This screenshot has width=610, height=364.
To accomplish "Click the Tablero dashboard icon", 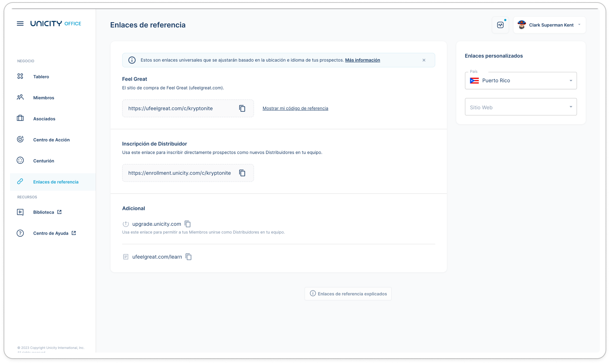I will click(x=20, y=76).
